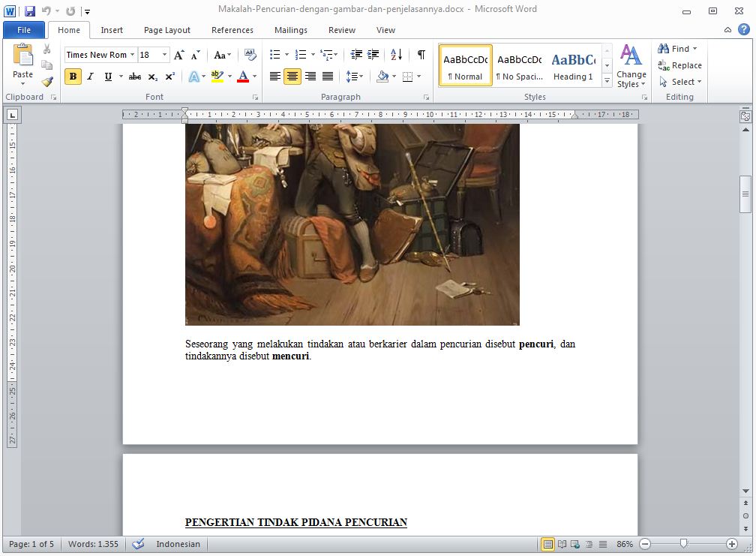Increase font size with Grow Font

click(178, 55)
